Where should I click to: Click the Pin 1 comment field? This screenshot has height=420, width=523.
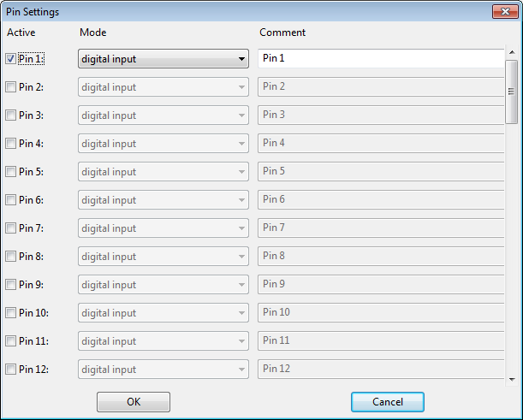[x=381, y=58]
